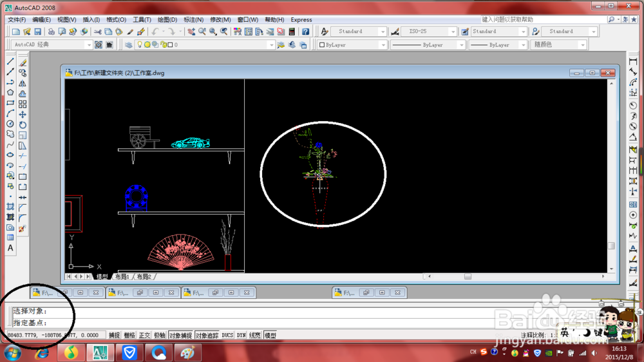Viewport: 644px width, 362px height.
Task: Open the 编辑(E) menu
Action: pos(41,20)
